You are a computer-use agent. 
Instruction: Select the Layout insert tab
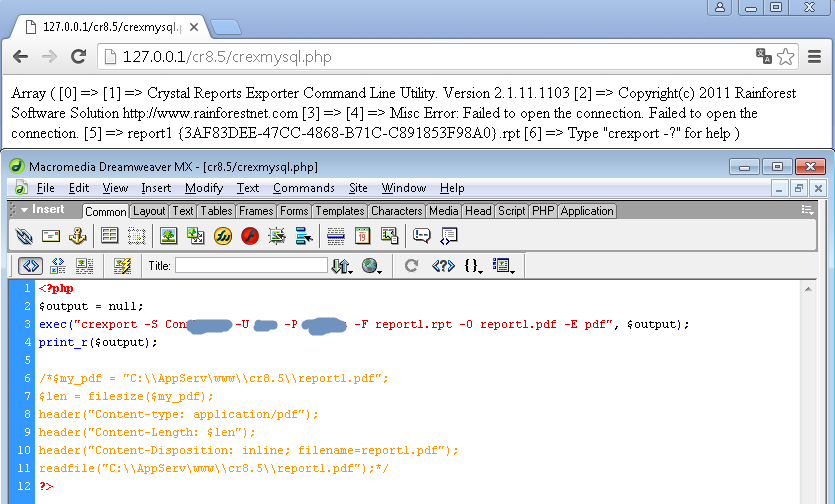pyautogui.click(x=149, y=211)
